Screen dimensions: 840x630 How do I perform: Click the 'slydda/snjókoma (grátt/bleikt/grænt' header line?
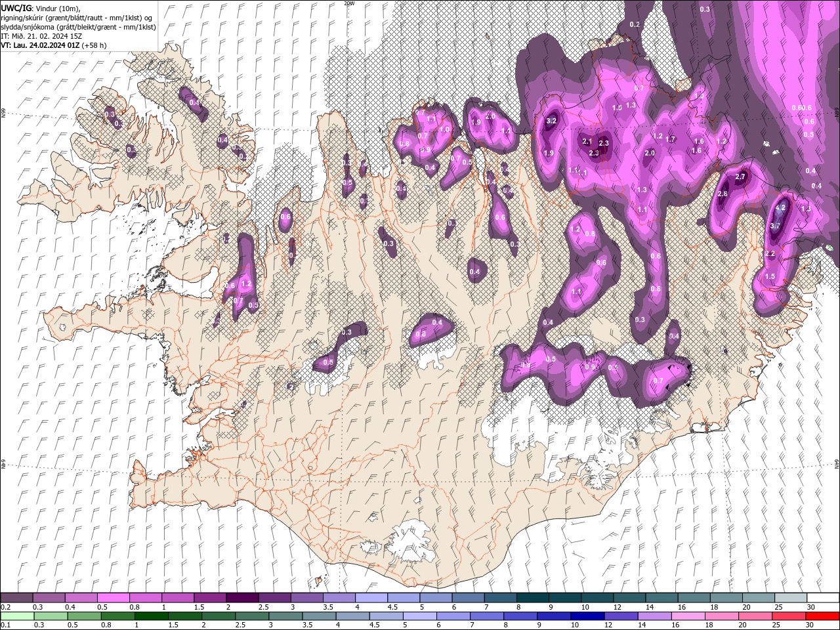coord(78,26)
